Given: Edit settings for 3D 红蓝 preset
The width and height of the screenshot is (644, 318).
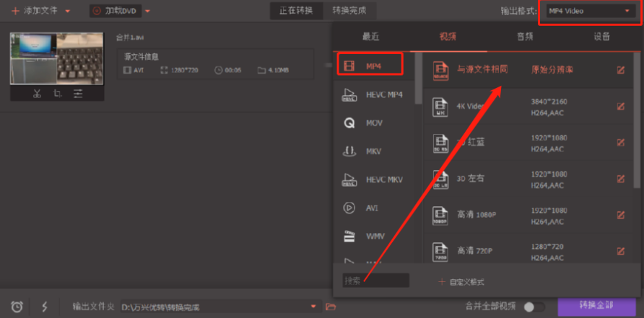Looking at the screenshot, I should [x=621, y=142].
